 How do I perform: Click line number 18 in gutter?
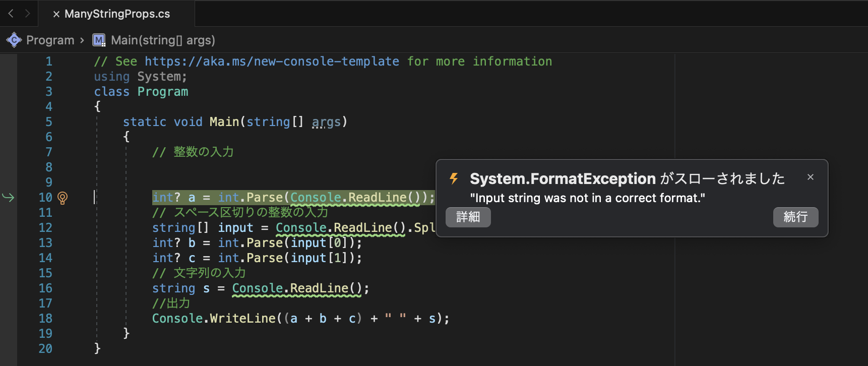point(45,319)
